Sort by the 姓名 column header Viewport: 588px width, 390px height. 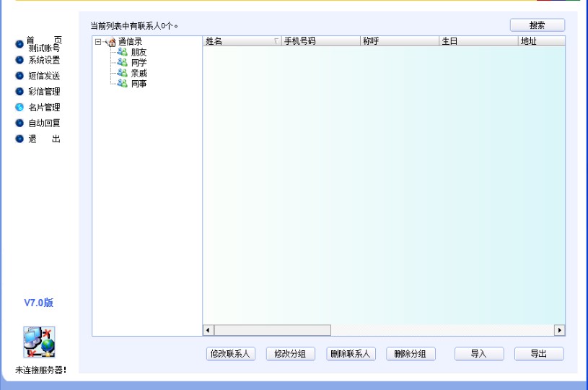(x=242, y=41)
